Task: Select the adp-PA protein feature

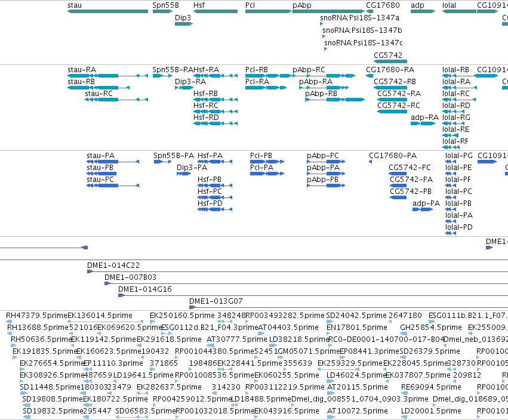Action: tap(423, 209)
